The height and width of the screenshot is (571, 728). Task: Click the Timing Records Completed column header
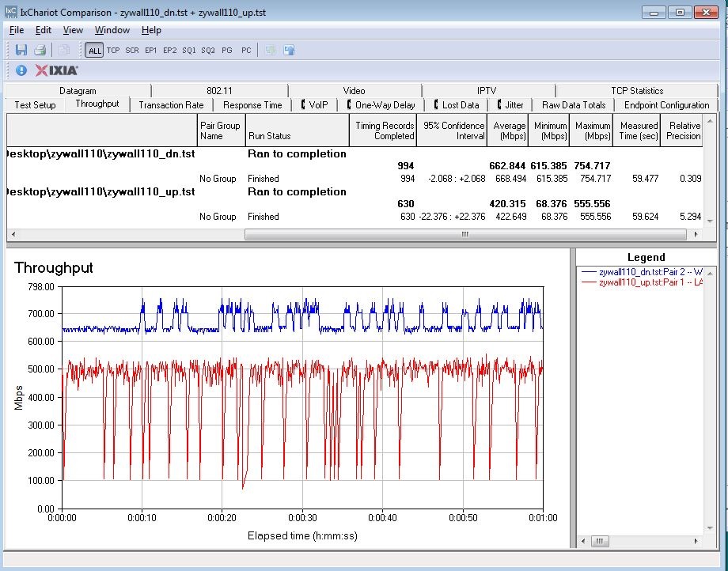click(x=383, y=130)
